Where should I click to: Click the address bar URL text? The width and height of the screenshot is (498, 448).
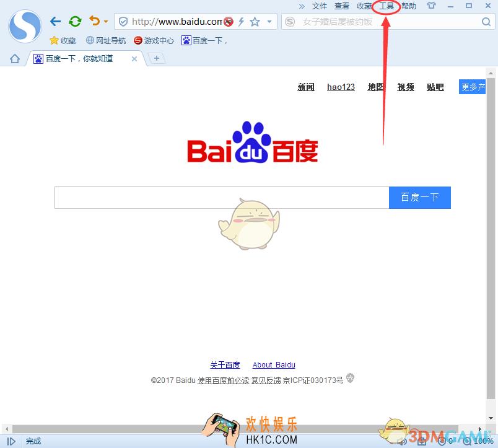point(177,22)
